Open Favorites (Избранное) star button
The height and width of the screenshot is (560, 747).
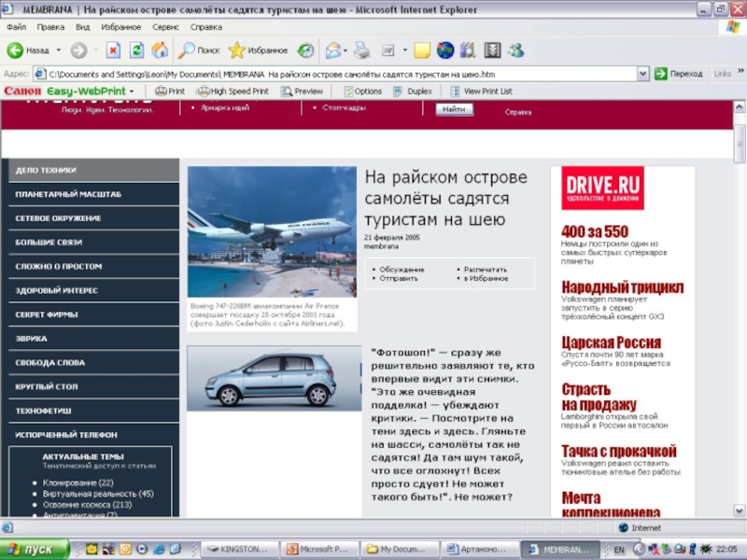pos(258,50)
